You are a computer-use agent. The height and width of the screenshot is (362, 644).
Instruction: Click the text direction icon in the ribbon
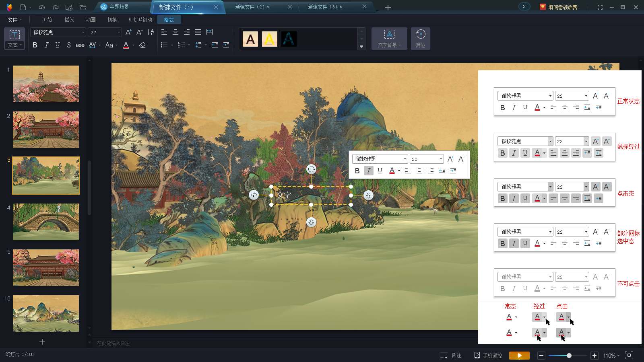pyautogui.click(x=151, y=32)
